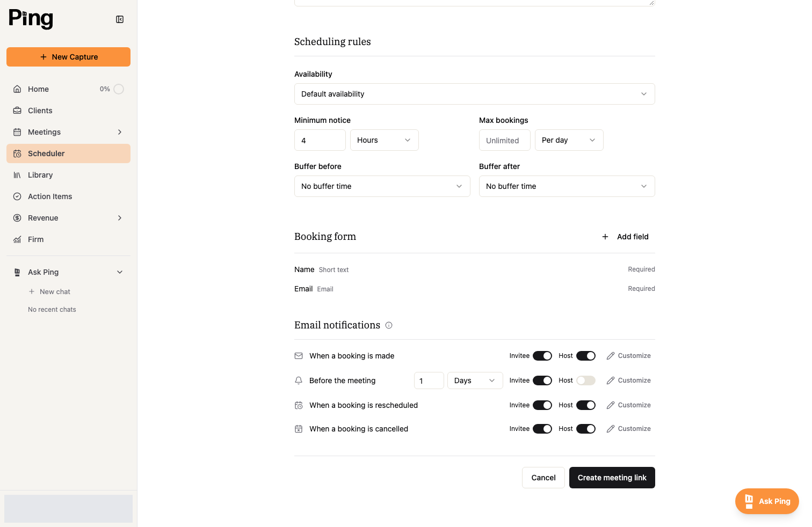Click the Clients briefcase icon
The image size is (812, 527).
point(17,111)
